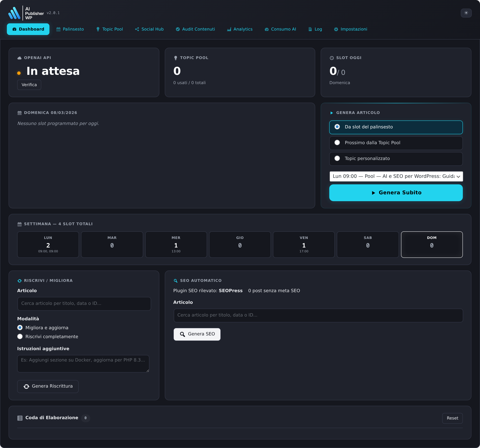Expand the Coda di Elaborazione section
The height and width of the screenshot is (448, 480).
(x=52, y=418)
